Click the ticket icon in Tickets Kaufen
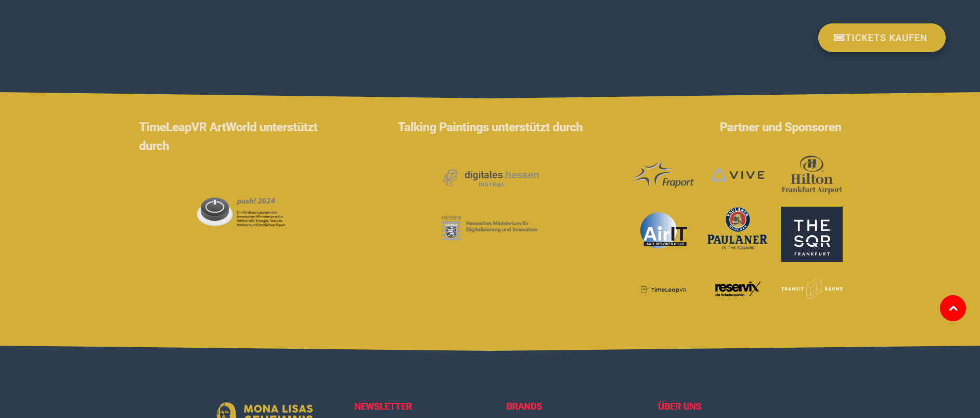This screenshot has width=980, height=418. pos(839,37)
